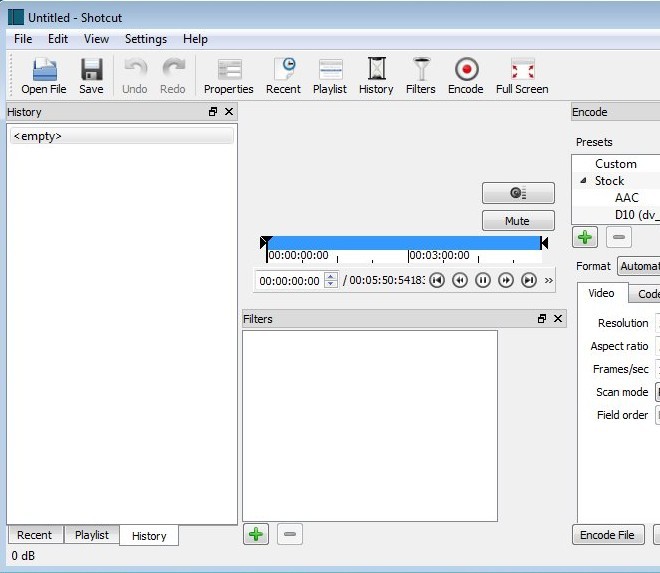This screenshot has height=573, width=660.
Task: Expand extra player controls with chevron
Action: (548, 281)
